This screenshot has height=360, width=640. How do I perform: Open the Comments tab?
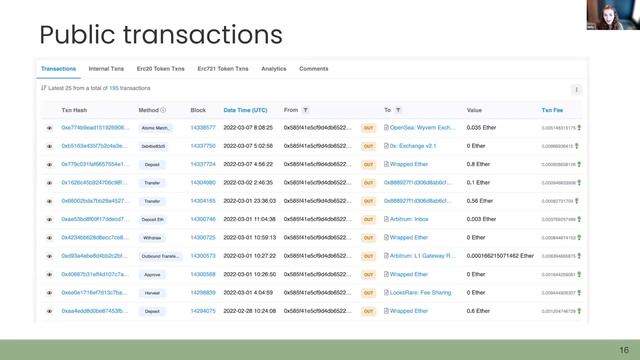[x=313, y=69]
